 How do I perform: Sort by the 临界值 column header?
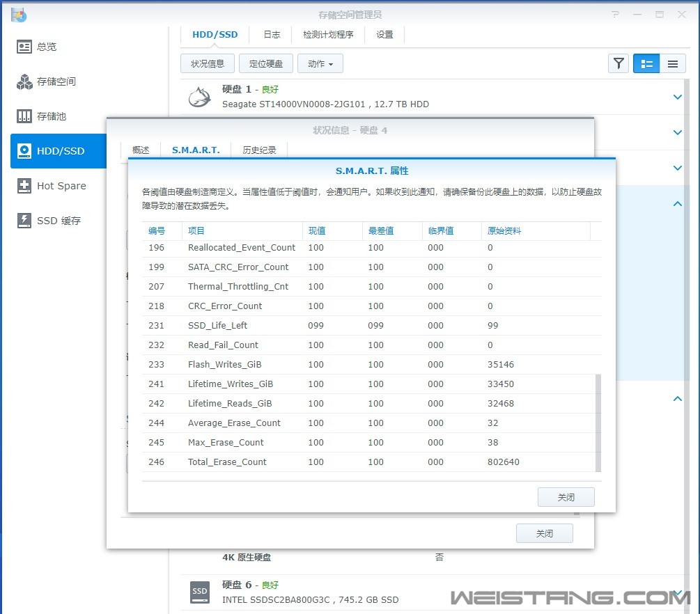pos(452,230)
